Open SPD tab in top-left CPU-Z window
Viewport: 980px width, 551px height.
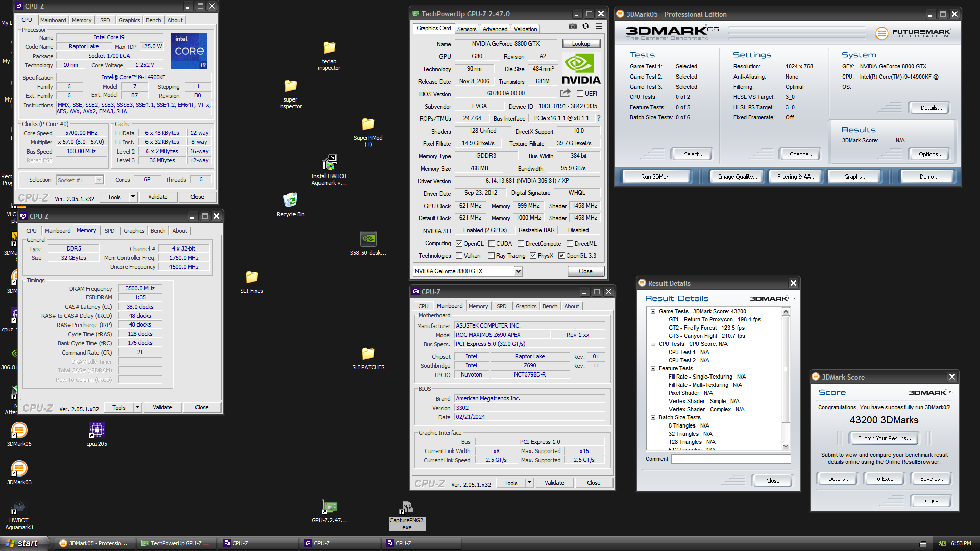[x=105, y=20]
